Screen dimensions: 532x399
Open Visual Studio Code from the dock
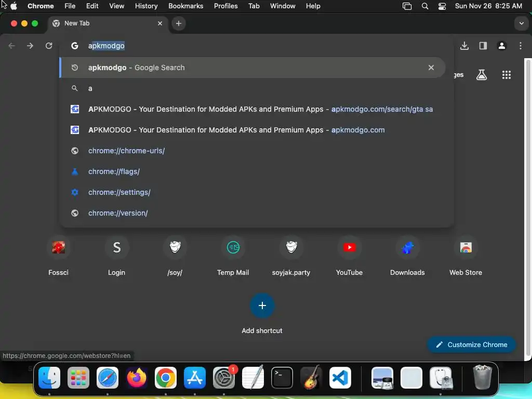coord(340,378)
